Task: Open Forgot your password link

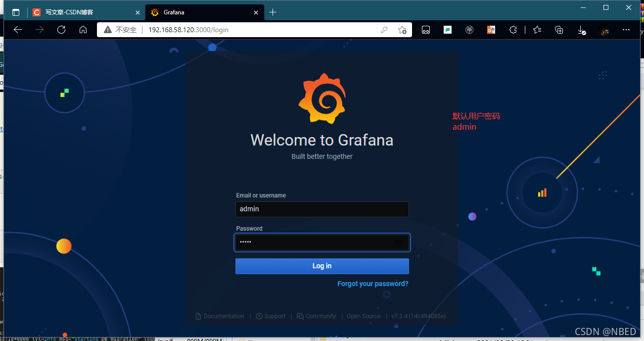Action: (x=373, y=284)
